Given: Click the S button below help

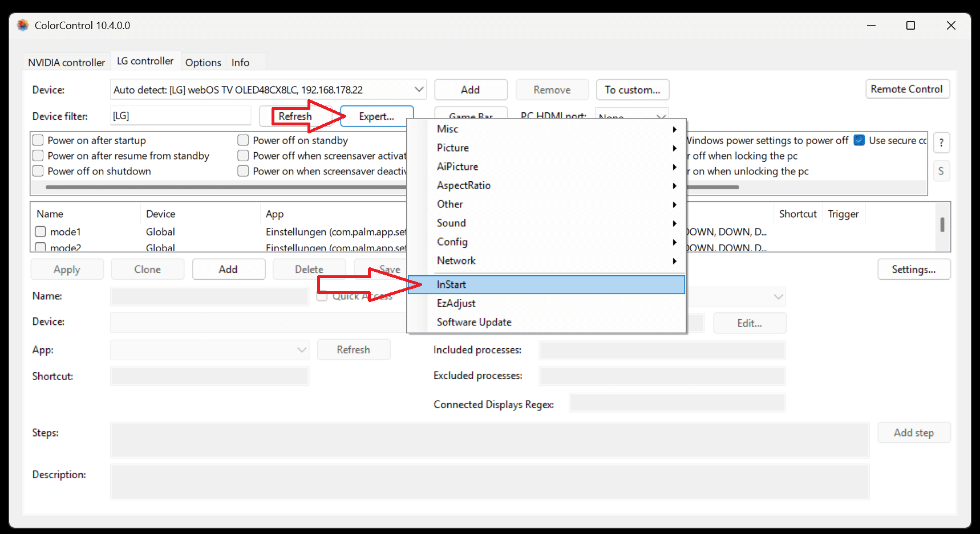Looking at the screenshot, I should point(941,171).
